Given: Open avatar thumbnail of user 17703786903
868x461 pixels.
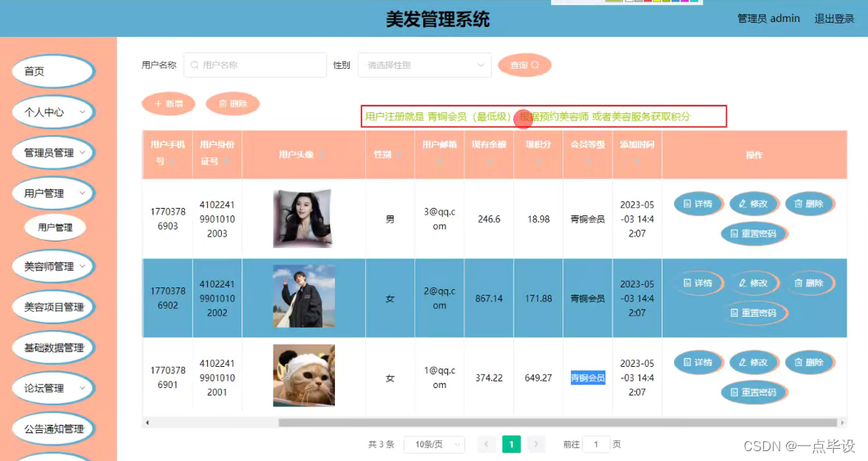Looking at the screenshot, I should pyautogui.click(x=303, y=219).
